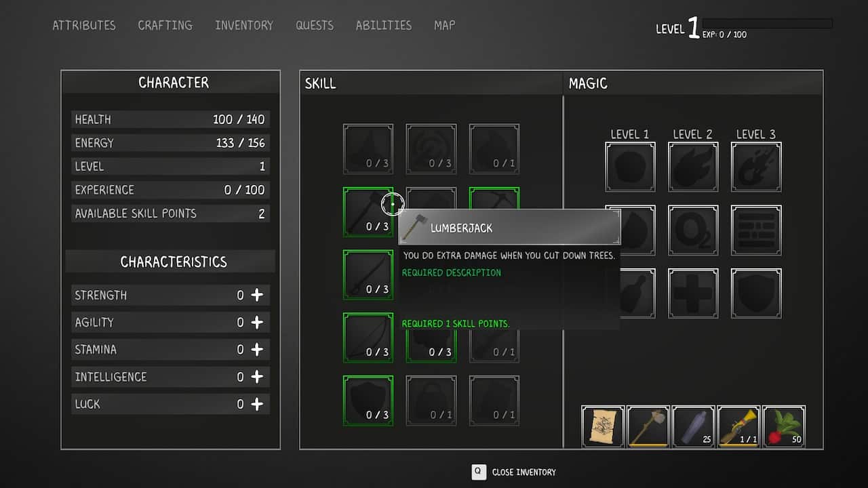Click the Energy value 133 / 156
The width and height of the screenshot is (868, 488).
click(x=240, y=143)
